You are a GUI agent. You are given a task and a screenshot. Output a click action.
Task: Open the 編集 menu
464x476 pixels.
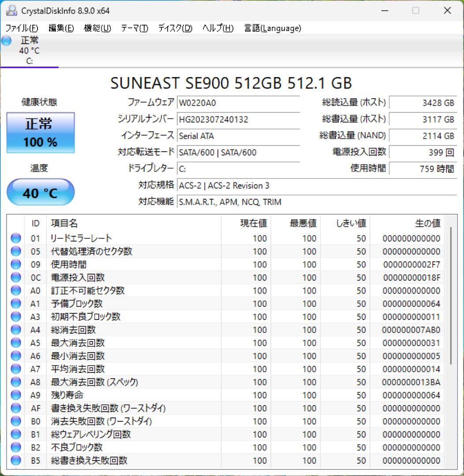(x=60, y=28)
